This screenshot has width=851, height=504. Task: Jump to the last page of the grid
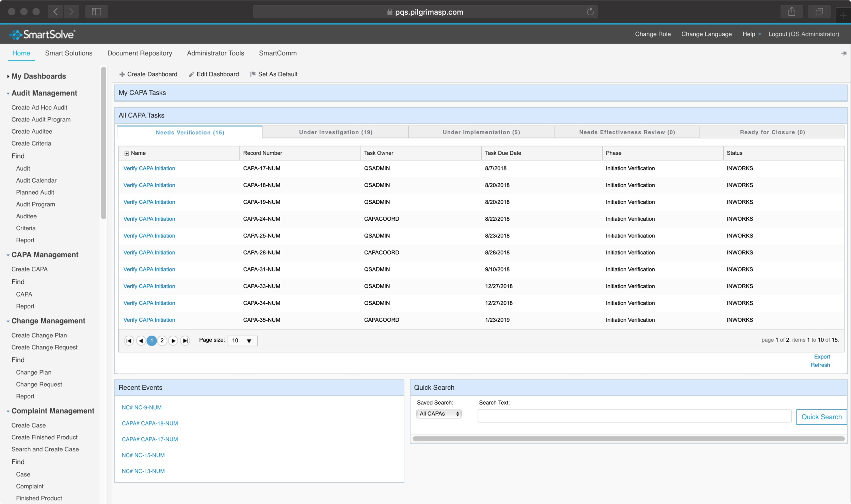[185, 341]
